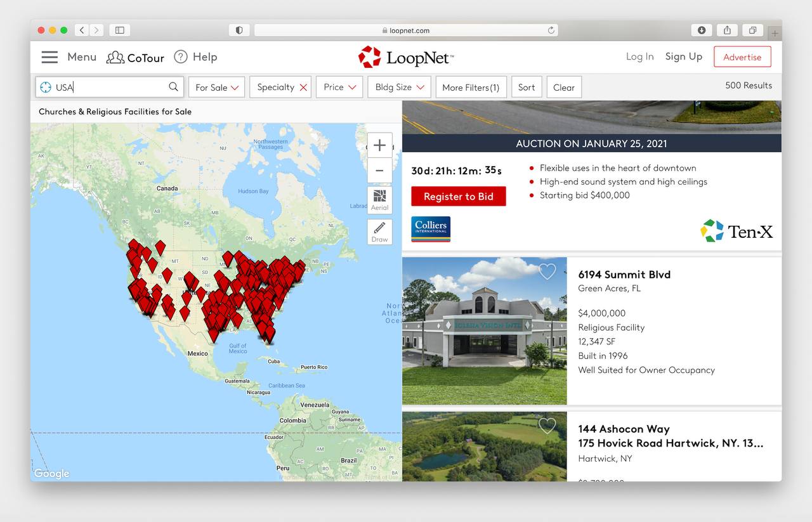Expand the For Sale dropdown
Image resolution: width=812 pixels, height=522 pixels.
pyautogui.click(x=217, y=87)
